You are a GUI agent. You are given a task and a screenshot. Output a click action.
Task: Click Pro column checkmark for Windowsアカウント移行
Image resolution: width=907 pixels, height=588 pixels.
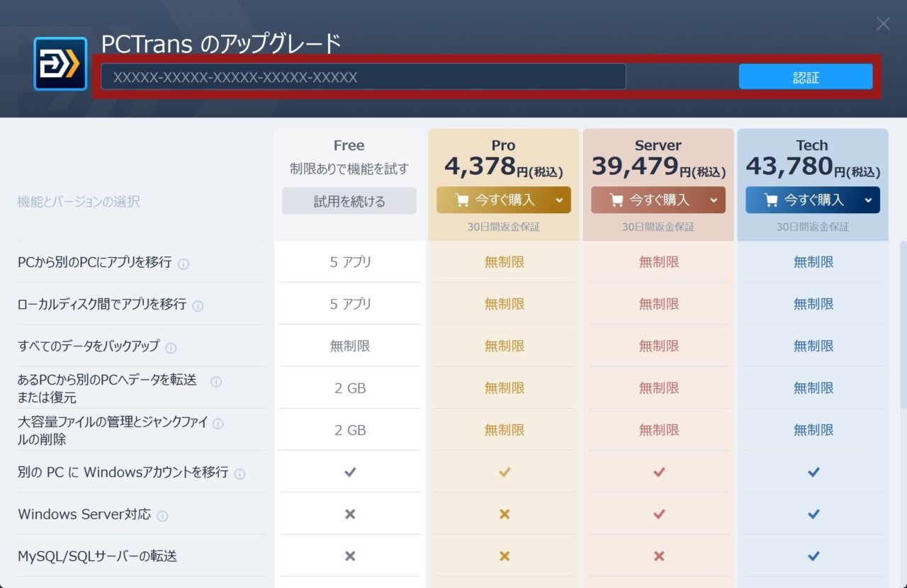point(505,472)
